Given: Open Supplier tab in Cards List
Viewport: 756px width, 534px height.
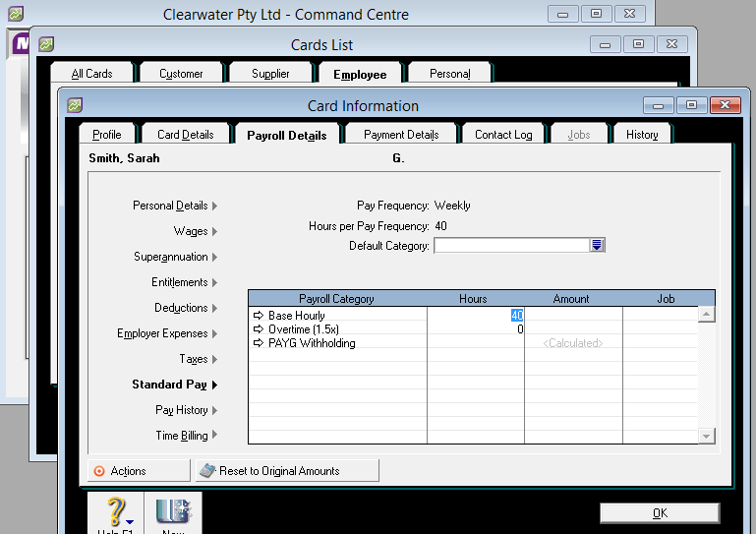Looking at the screenshot, I should pos(270,74).
